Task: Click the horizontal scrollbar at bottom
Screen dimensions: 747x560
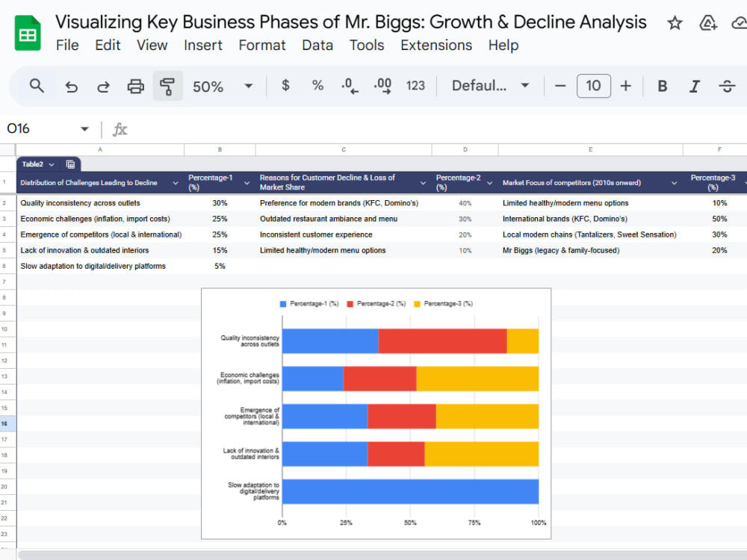Action: 381,556
